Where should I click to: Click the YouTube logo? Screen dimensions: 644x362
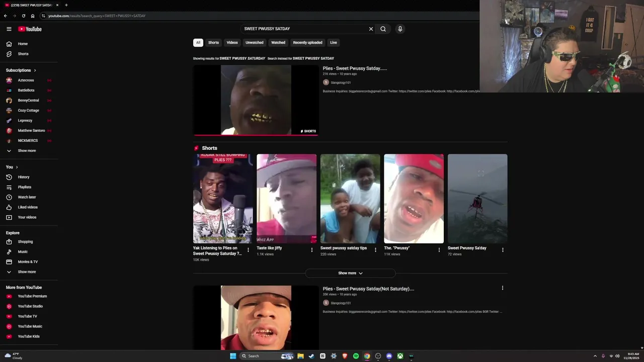[30, 29]
